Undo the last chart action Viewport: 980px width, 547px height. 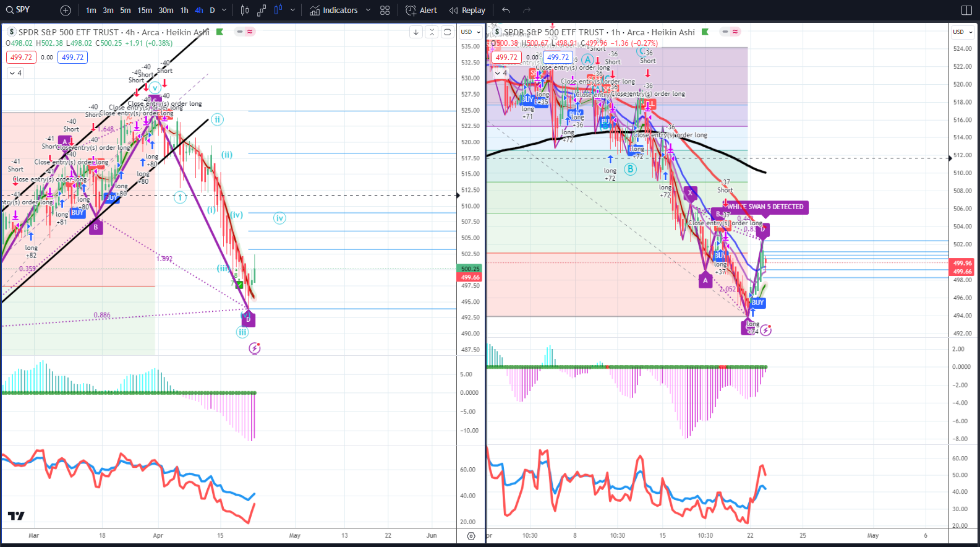click(x=506, y=11)
